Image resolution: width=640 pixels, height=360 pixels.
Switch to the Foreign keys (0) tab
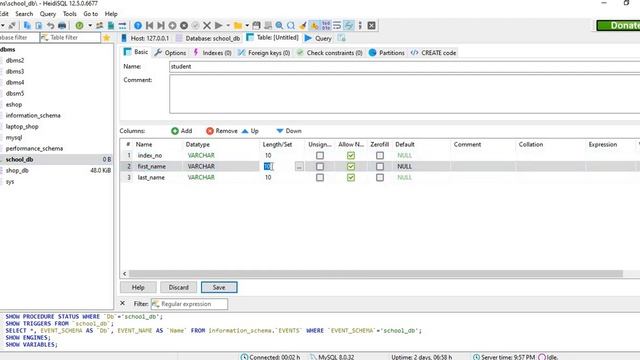coord(264,53)
